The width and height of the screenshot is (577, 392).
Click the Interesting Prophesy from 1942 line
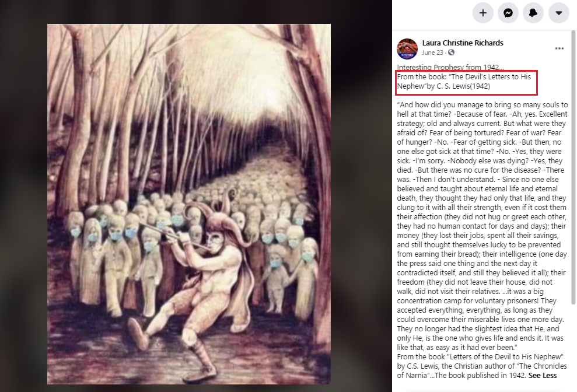click(450, 67)
